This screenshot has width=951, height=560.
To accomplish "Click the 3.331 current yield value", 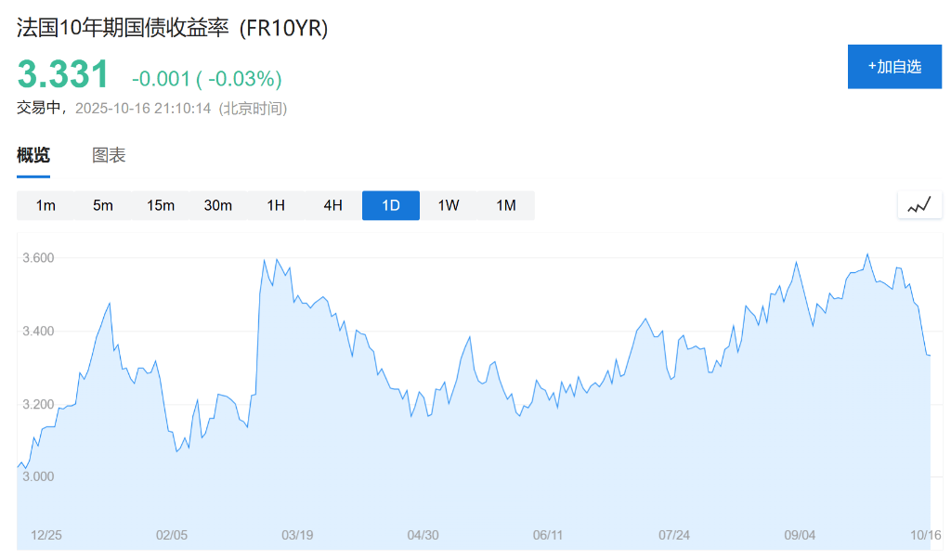I will (63, 75).
